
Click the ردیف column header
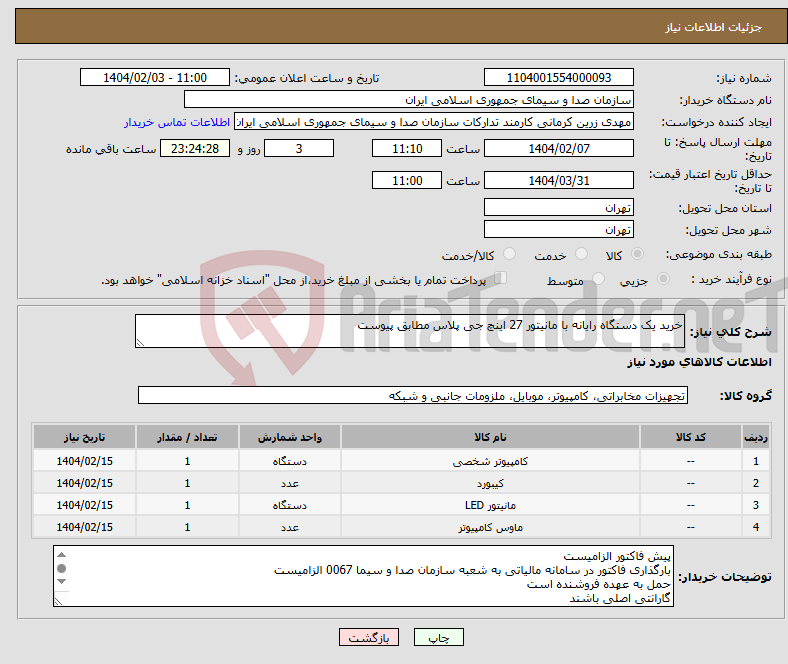click(x=755, y=437)
